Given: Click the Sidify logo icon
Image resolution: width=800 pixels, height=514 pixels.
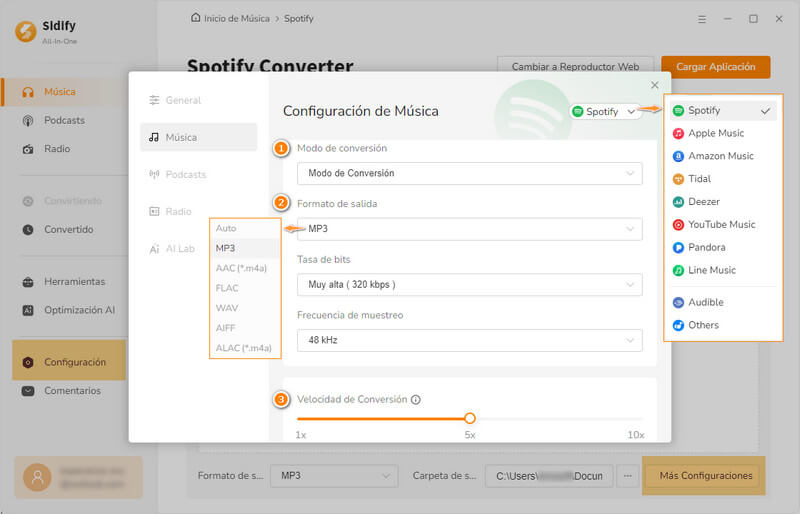Looking at the screenshot, I should pyautogui.click(x=26, y=32).
